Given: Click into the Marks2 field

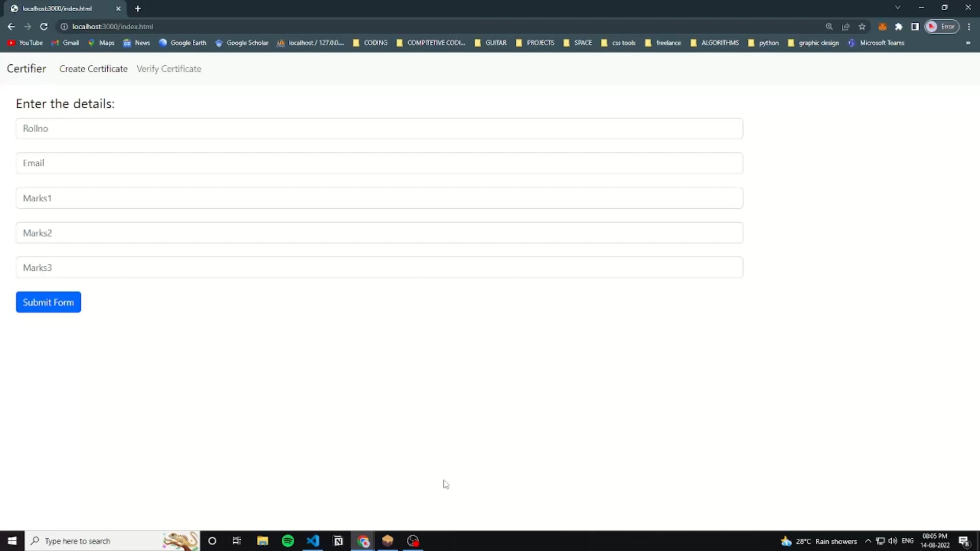Looking at the screenshot, I should (x=379, y=233).
